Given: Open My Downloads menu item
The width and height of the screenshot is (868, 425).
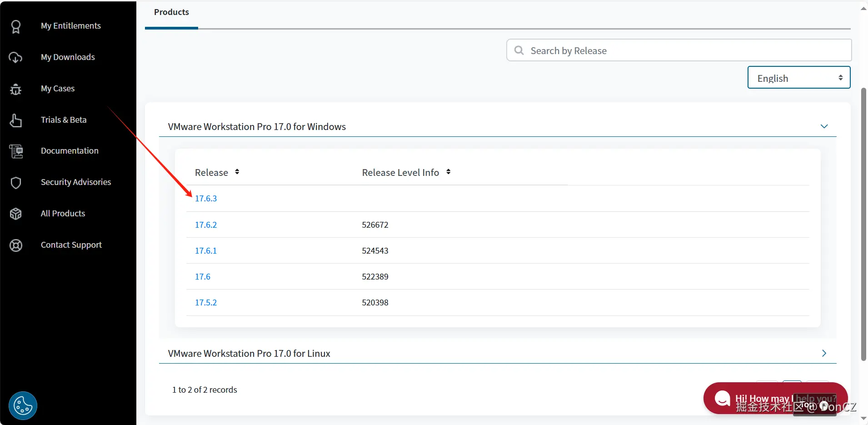Looking at the screenshot, I should [68, 57].
